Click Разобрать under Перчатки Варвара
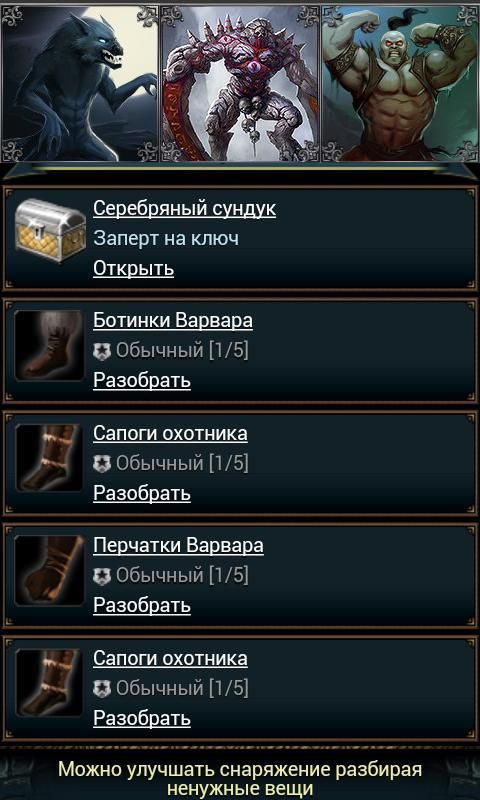The image size is (480, 800). pyautogui.click(x=142, y=606)
